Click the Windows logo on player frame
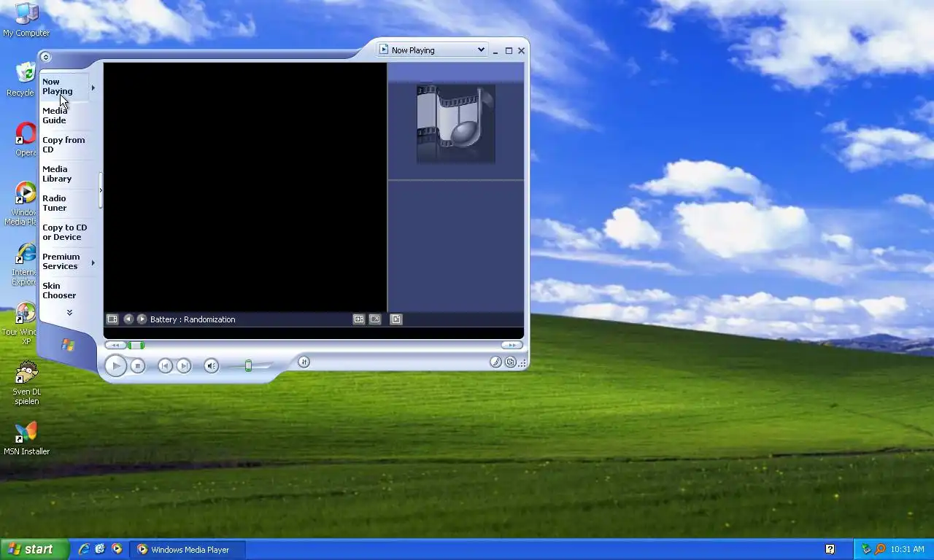Image resolution: width=934 pixels, height=560 pixels. pos(68,345)
